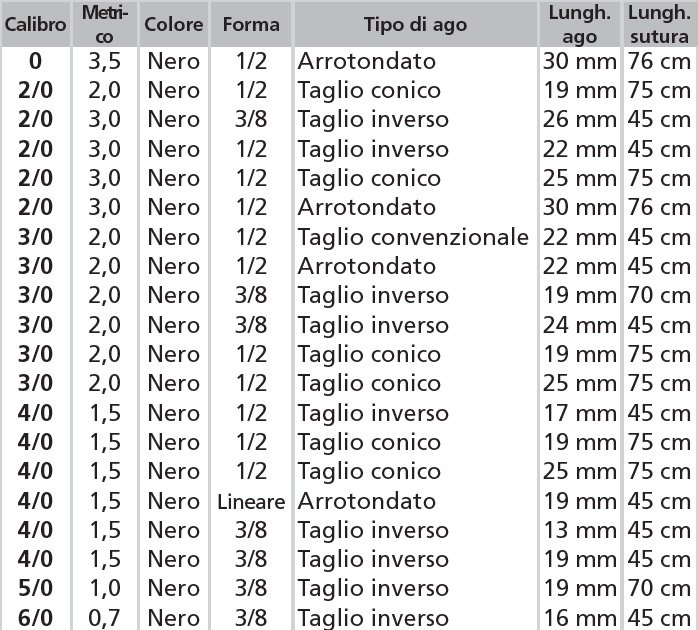The height and width of the screenshot is (630, 698).
Task: Select the Taglio convenzionale needle type cell
Action: [x=413, y=237]
